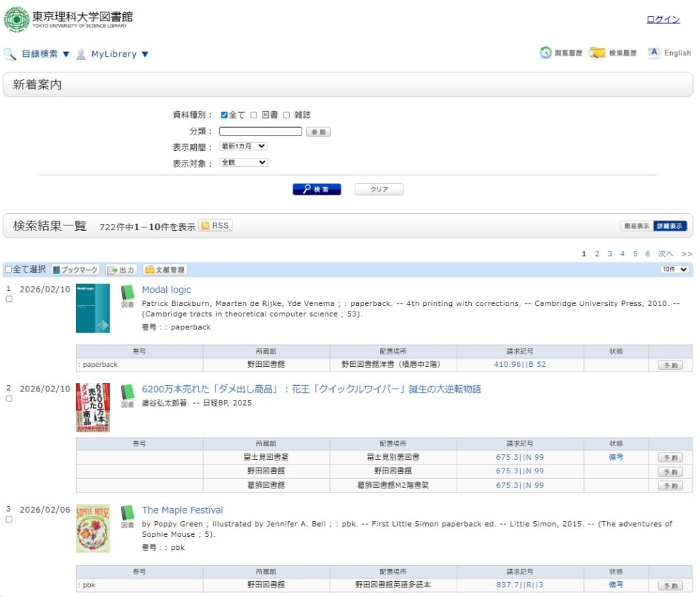
Task: Click the ブックマーク bookmark toolbar button
Action: point(75,270)
